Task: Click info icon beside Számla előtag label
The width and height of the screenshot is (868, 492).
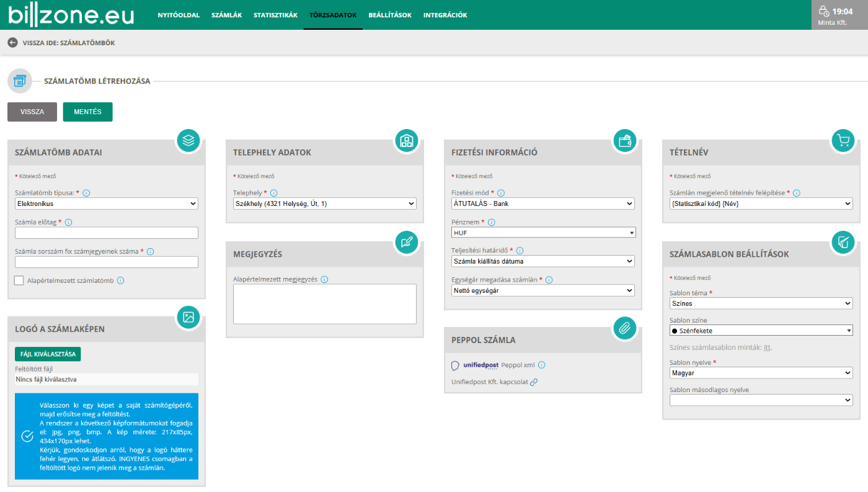Action: coord(68,222)
